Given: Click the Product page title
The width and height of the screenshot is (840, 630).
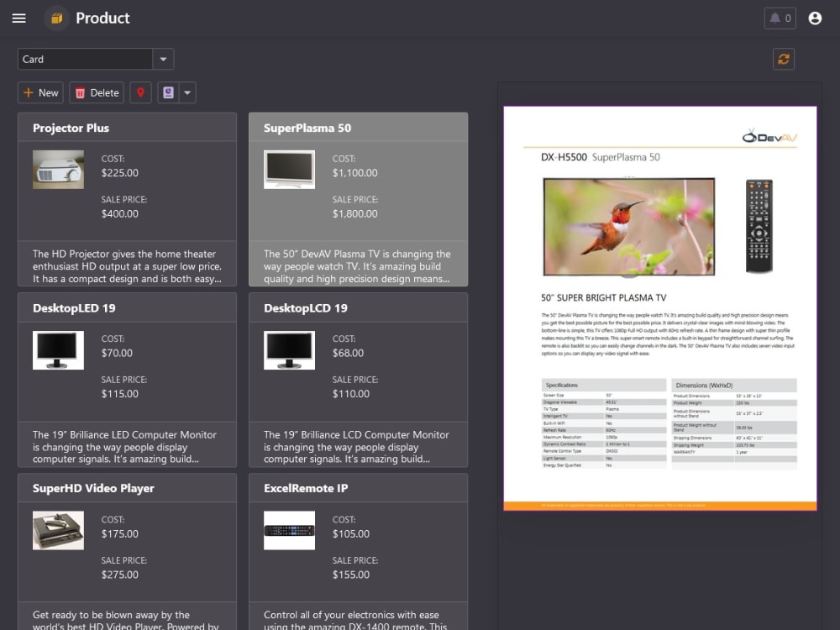Looking at the screenshot, I should [102, 18].
